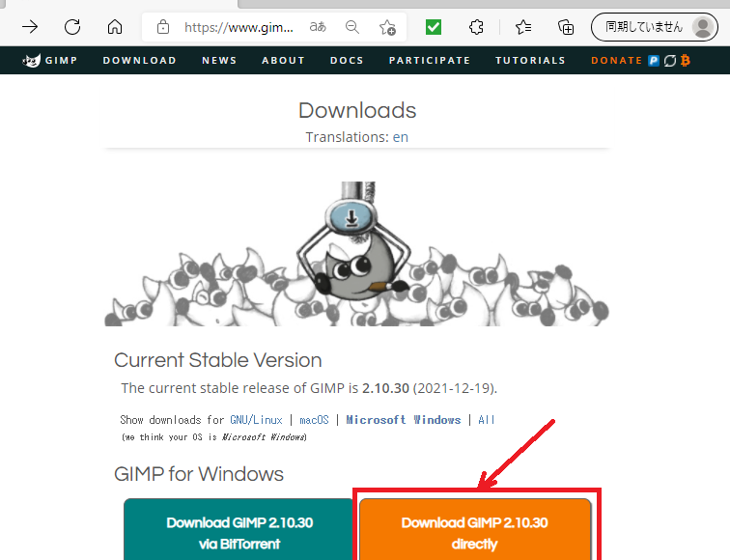Show downloads for GNU/Linux
Screen dimensions: 730x560
pos(256,420)
